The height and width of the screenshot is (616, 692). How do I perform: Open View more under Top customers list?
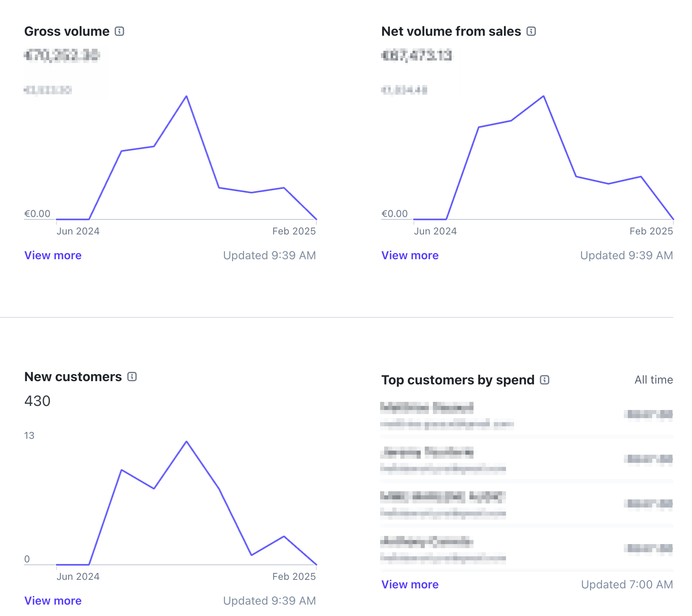coord(410,584)
